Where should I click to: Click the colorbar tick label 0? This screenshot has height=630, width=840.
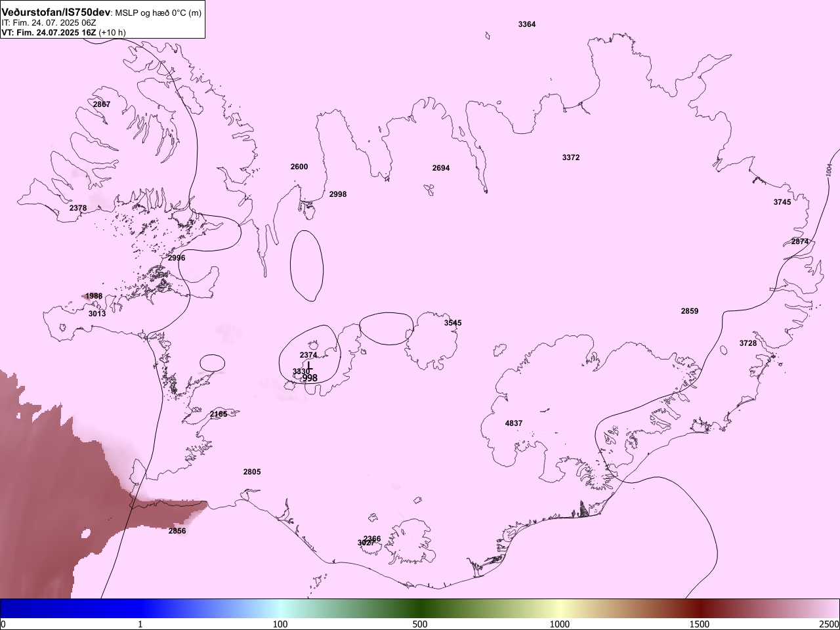pyautogui.click(x=3, y=624)
